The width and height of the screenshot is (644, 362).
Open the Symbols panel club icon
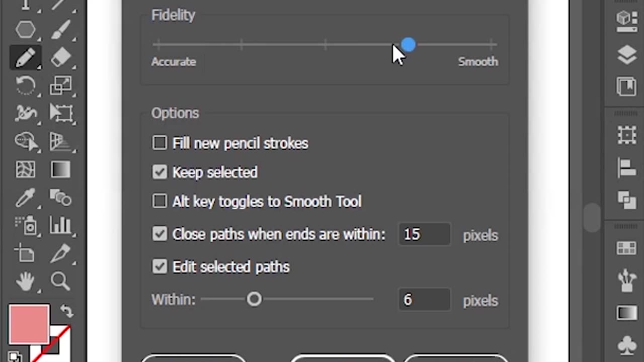pos(626,346)
